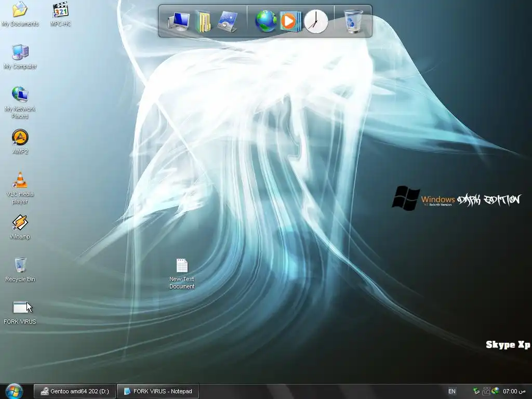Click the folders icon in top dock
Viewport: 532px width, 399px height.
(x=203, y=21)
